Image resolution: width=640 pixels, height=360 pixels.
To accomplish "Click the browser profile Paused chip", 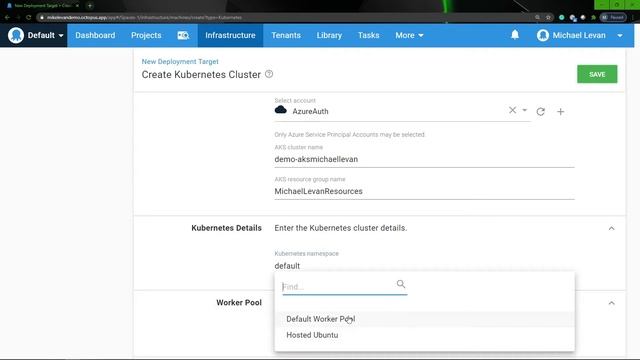I will tap(613, 18).
